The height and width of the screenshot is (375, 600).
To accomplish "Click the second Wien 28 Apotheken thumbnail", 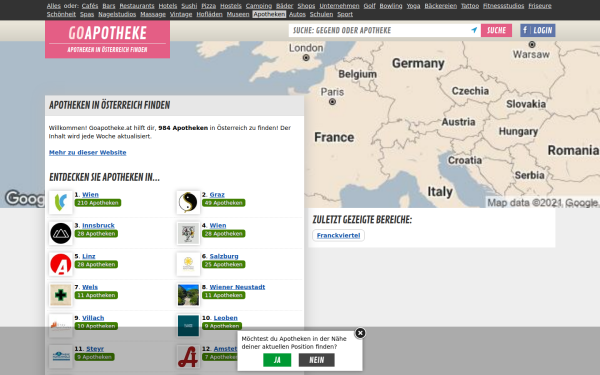I will tap(188, 233).
